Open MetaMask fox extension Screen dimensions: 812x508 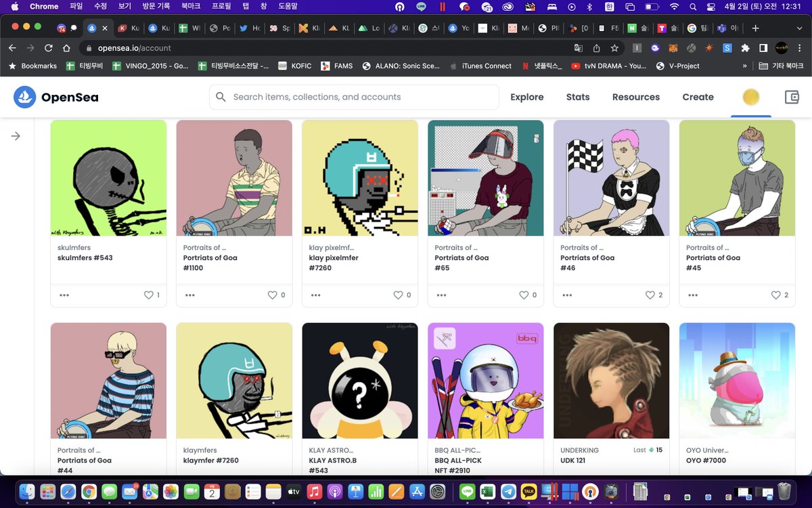click(x=673, y=48)
